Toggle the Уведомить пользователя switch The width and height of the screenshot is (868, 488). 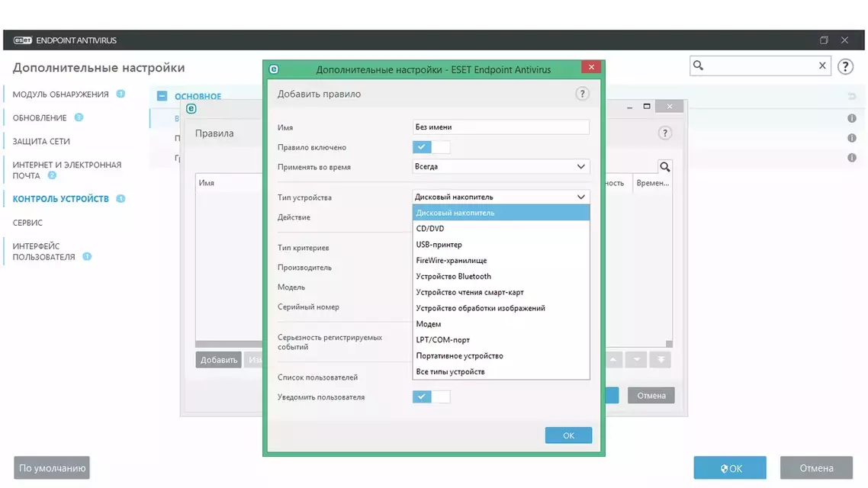[431, 396]
